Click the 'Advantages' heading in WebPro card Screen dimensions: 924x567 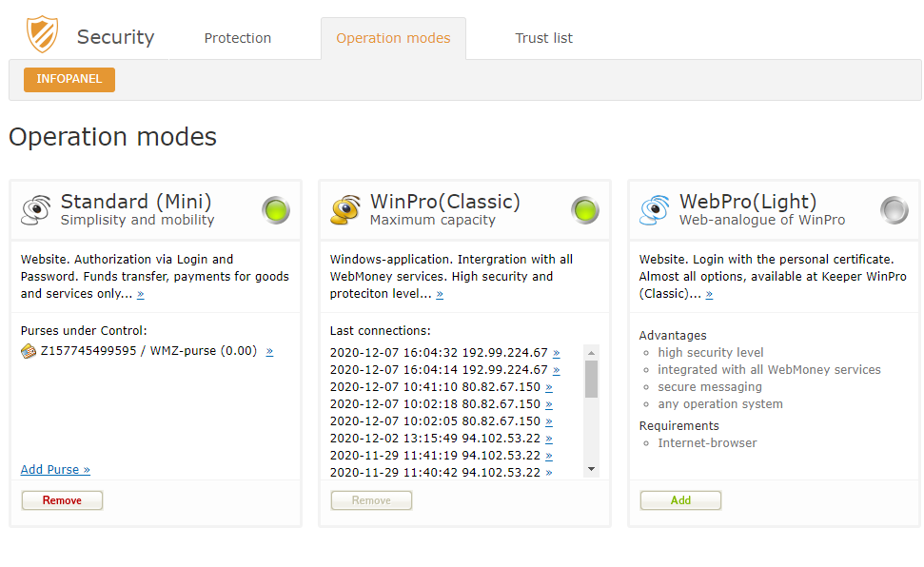[673, 336]
